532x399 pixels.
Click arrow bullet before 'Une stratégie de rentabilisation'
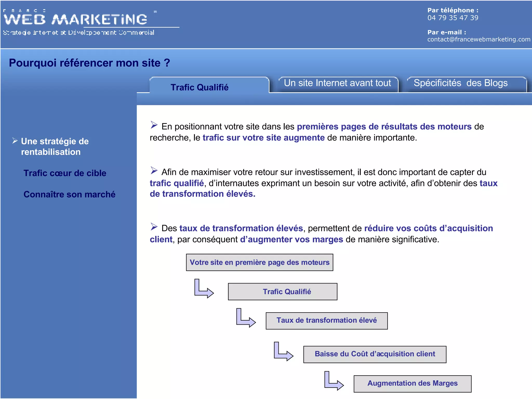pyautogui.click(x=15, y=141)
